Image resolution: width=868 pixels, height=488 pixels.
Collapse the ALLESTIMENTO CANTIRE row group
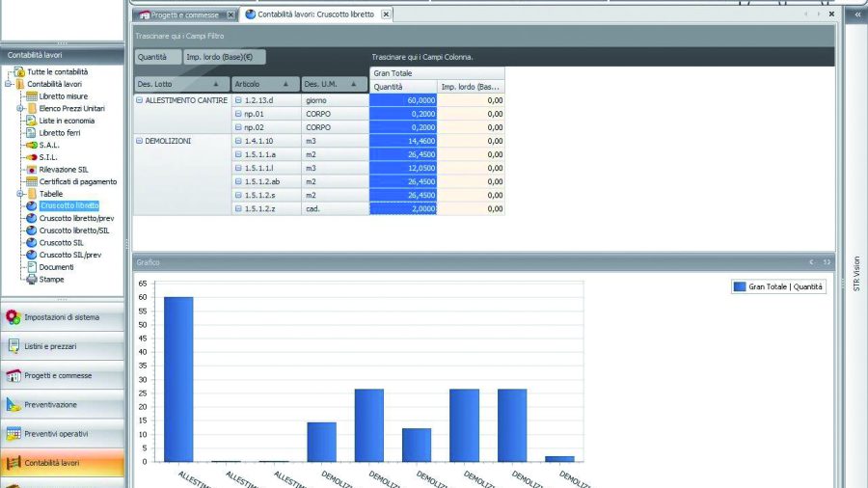(x=139, y=100)
